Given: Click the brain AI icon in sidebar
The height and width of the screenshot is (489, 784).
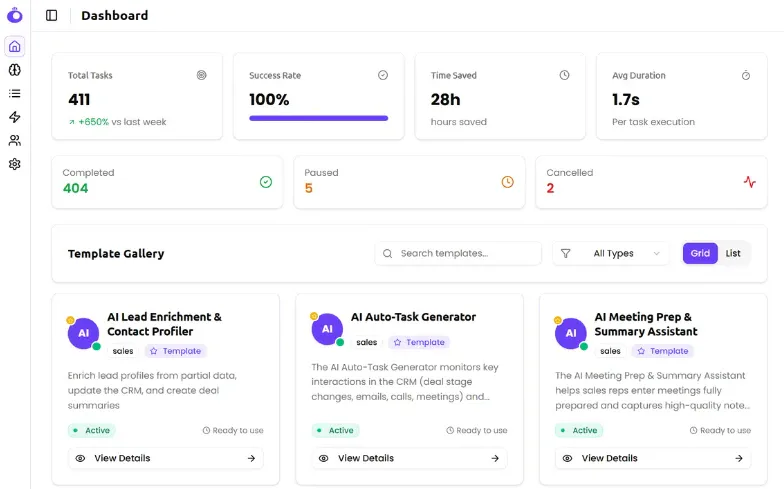Looking at the screenshot, I should 14,70.
